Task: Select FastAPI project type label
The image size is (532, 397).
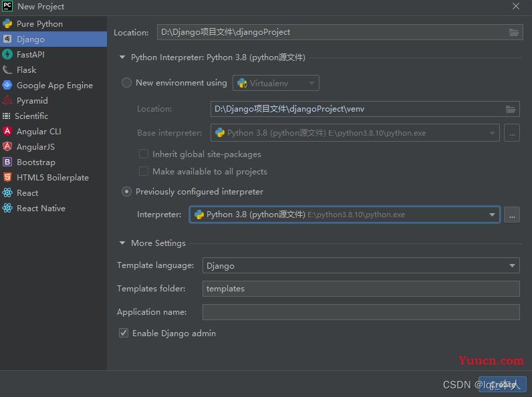Action: (31, 55)
